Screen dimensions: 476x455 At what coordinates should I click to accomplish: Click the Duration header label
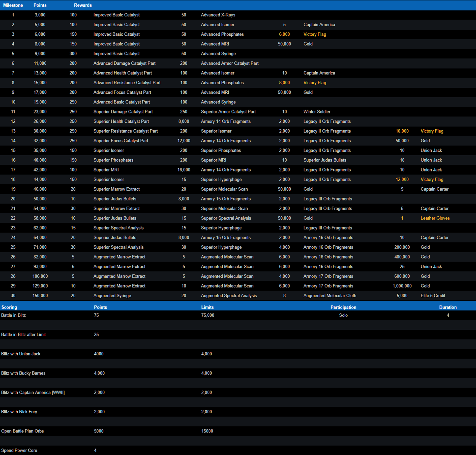click(447, 307)
